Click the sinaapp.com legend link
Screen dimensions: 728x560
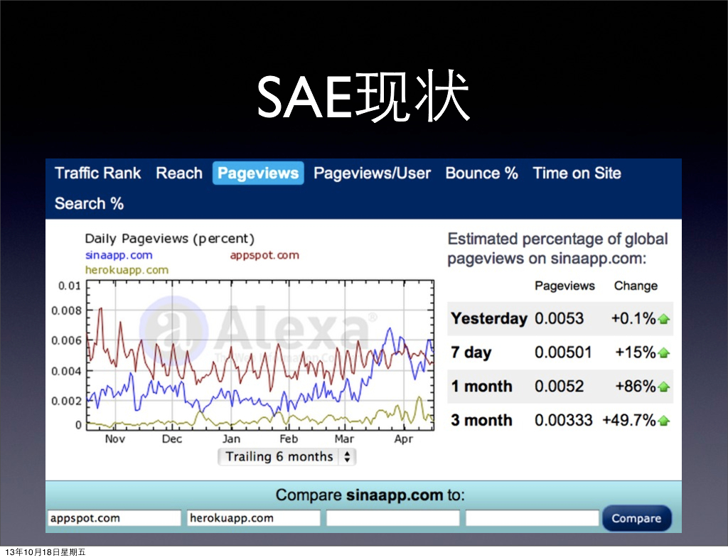pos(119,255)
